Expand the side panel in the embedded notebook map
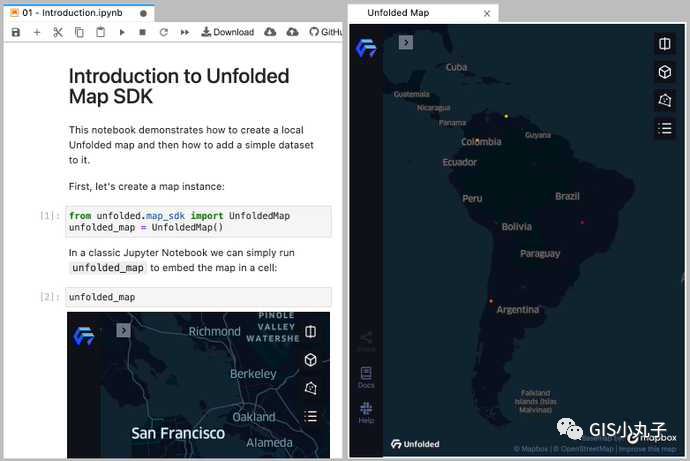The image size is (690, 461). point(123,330)
